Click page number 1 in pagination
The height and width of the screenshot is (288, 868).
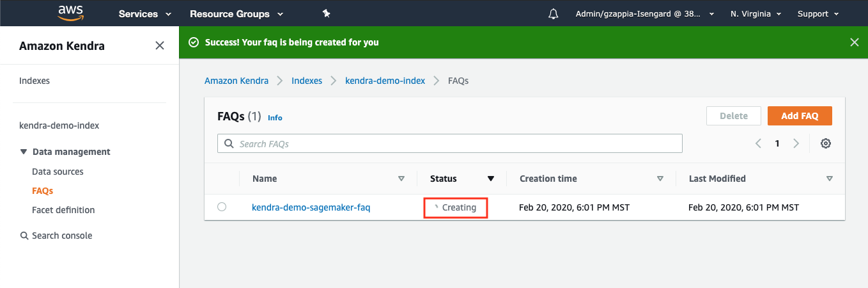[777, 143]
